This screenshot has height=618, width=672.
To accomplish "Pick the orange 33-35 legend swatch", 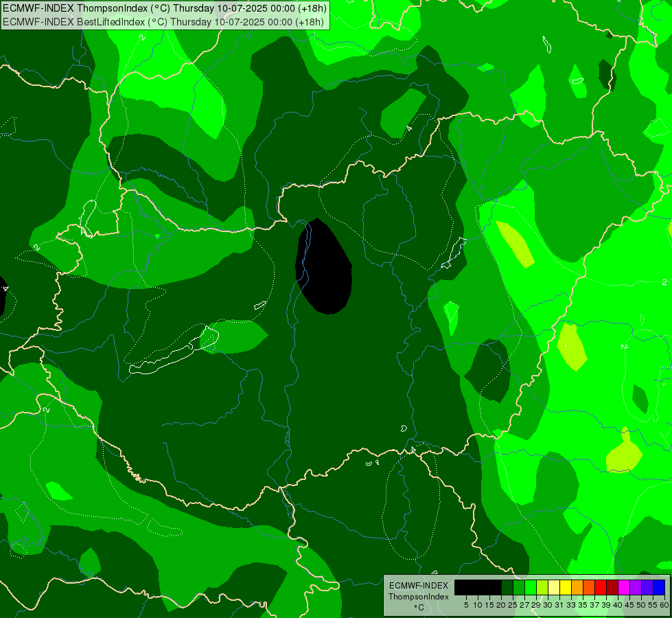I will (x=577, y=587).
